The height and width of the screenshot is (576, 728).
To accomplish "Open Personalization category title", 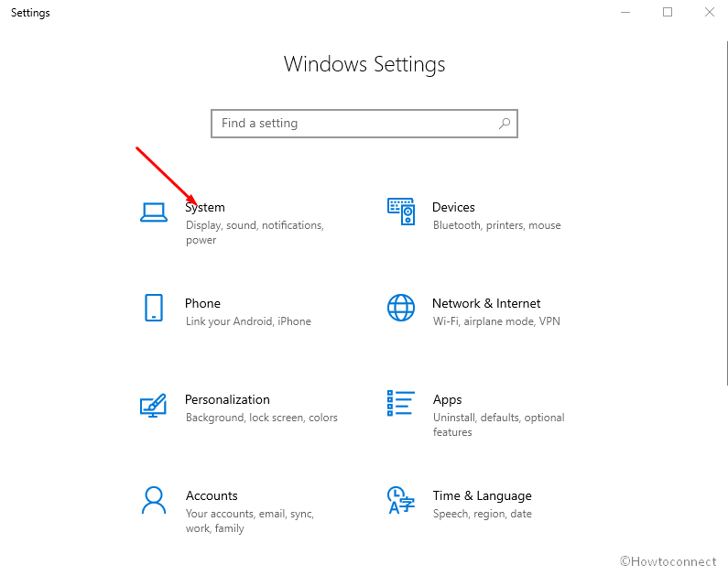I will (227, 399).
